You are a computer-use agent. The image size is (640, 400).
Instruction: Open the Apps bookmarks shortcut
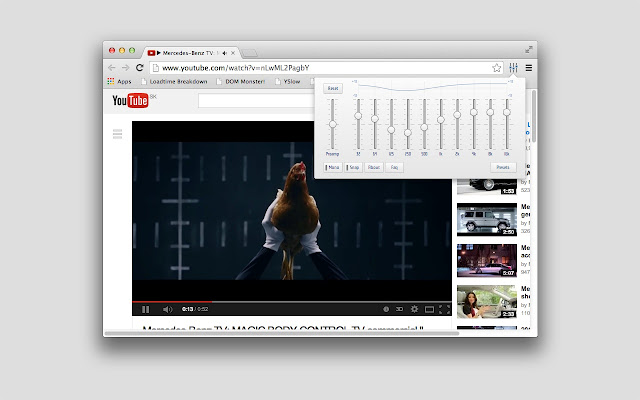tap(119, 82)
